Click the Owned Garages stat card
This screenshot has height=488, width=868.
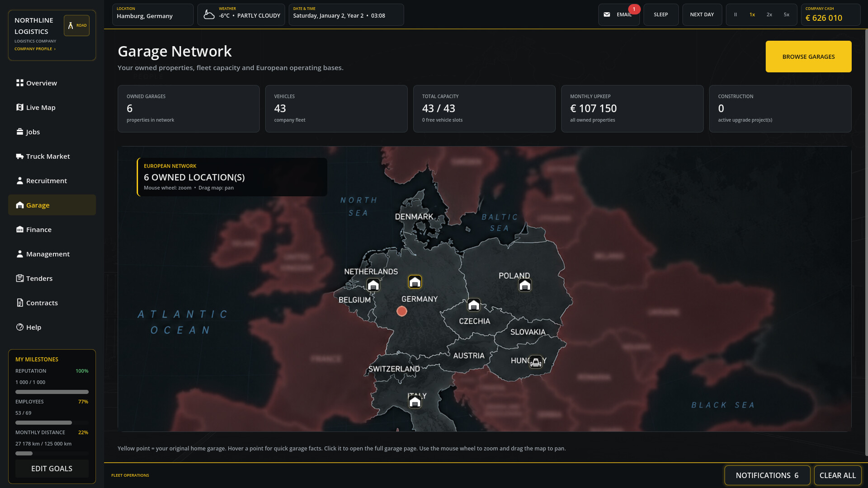click(x=189, y=109)
